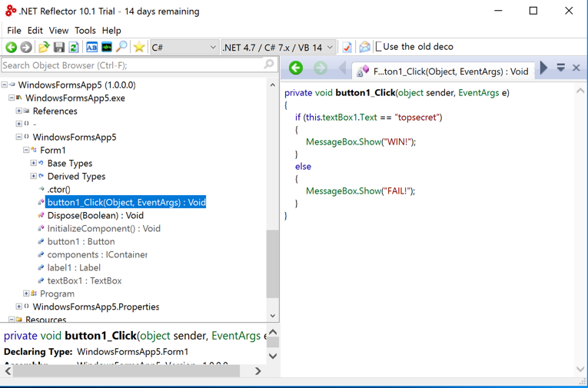Image resolution: width=588 pixels, height=388 pixels.
Task: Click the Save floppy disk icon
Action: [59, 47]
